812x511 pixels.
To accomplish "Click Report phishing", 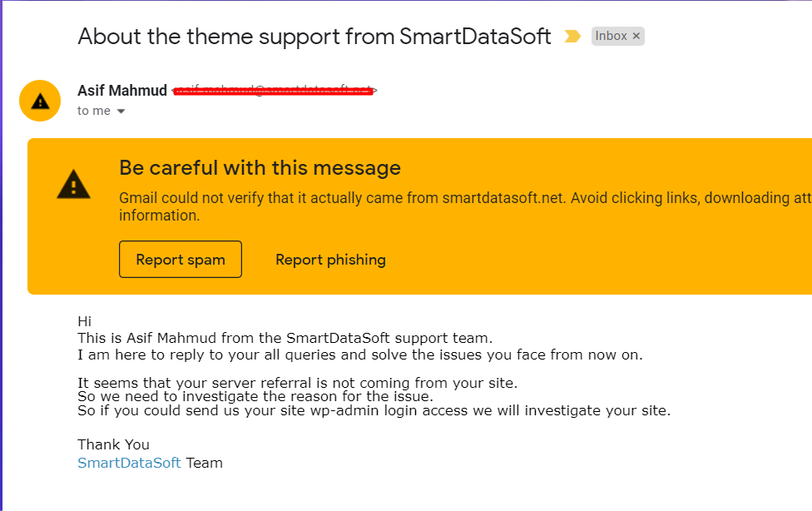I will 330,260.
